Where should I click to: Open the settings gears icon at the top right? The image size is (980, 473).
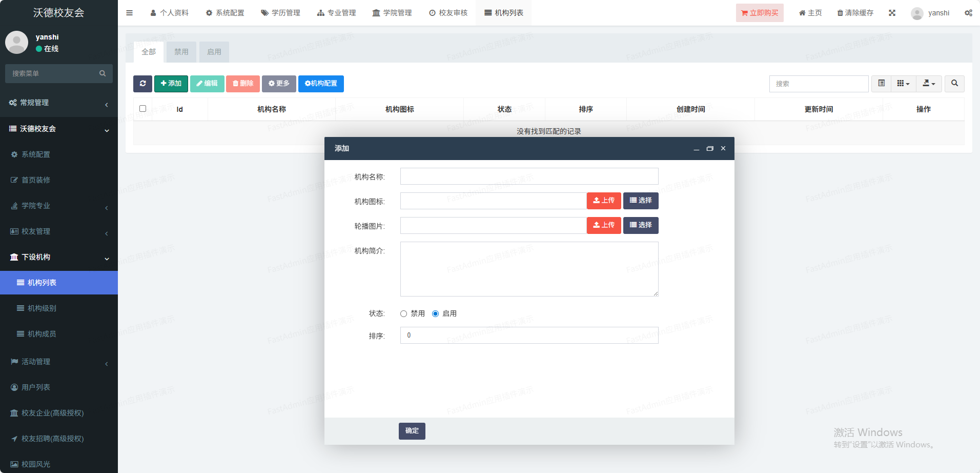(968, 13)
